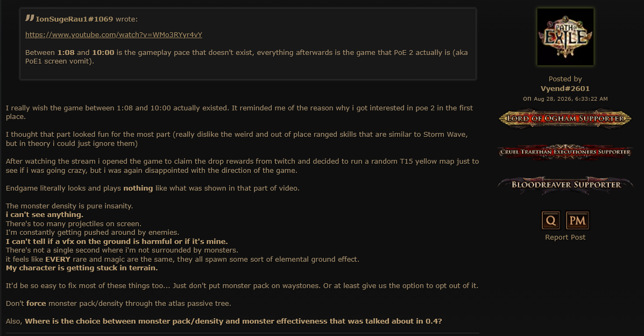Click the bold "My character is getting stuck" line
The height and width of the screenshot is (336, 644).
(82, 268)
